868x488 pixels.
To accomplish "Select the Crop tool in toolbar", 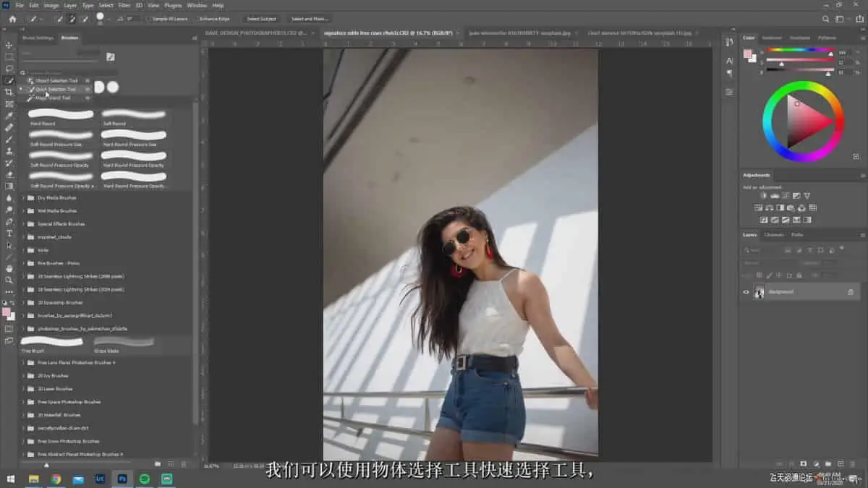I will [x=9, y=92].
